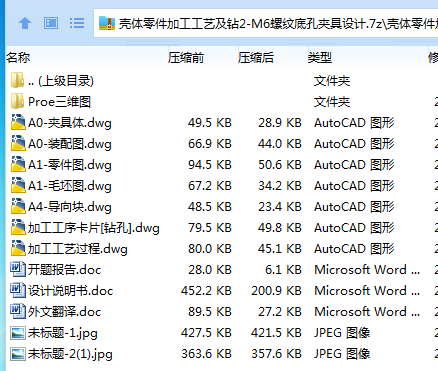Viewport: 438px width, 371px height.
Task: Click original size 49.5 KB cell
Action: pos(210,123)
